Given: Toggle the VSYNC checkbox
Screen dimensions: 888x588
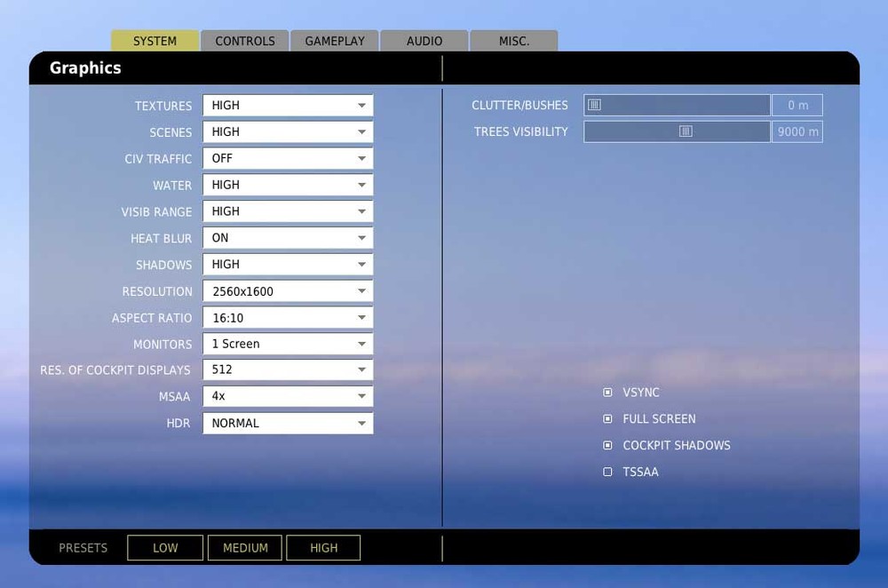Looking at the screenshot, I should 607,392.
